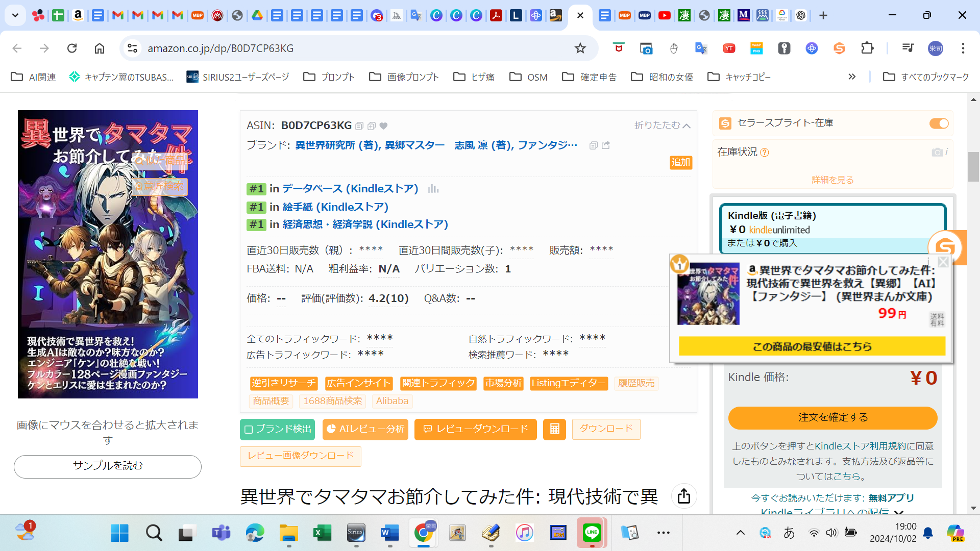This screenshot has height=551, width=980.
Task: Open the 市場分析 tab
Action: [503, 383]
